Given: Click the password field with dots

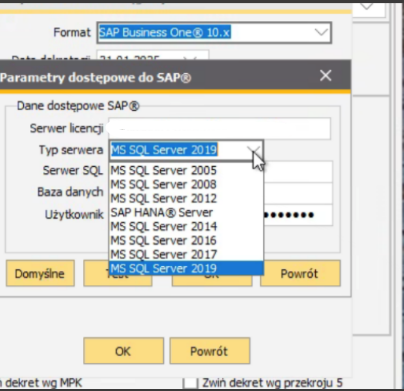Looking at the screenshot, I should (x=297, y=215).
